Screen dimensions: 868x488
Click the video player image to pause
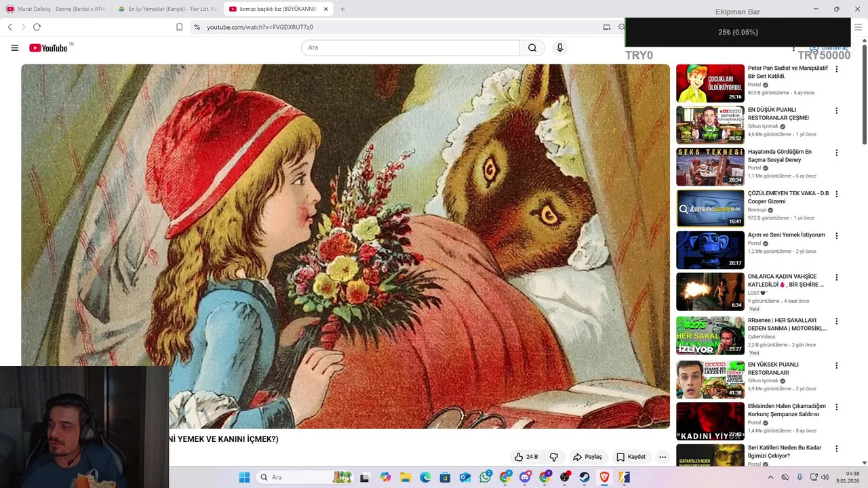(345, 246)
